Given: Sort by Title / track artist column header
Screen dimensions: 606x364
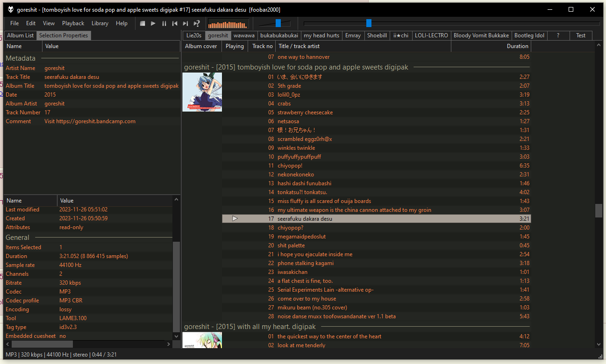Looking at the screenshot, I should [x=363, y=46].
